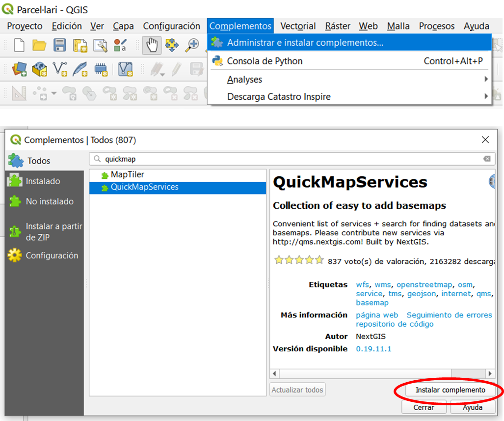Click the Delete Part icon
This screenshot has height=421, width=504.
pos(190,94)
